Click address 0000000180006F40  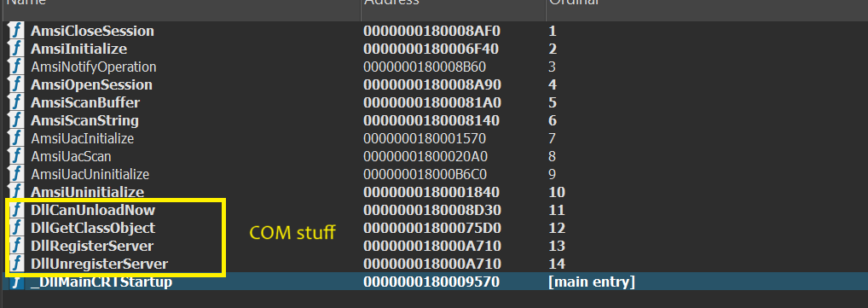coord(431,49)
